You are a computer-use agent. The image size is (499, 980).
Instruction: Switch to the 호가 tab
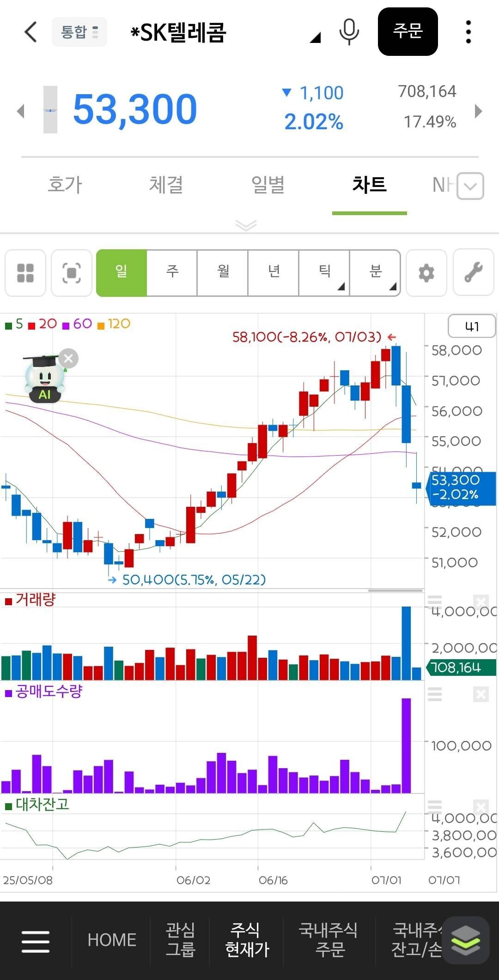[x=65, y=185]
